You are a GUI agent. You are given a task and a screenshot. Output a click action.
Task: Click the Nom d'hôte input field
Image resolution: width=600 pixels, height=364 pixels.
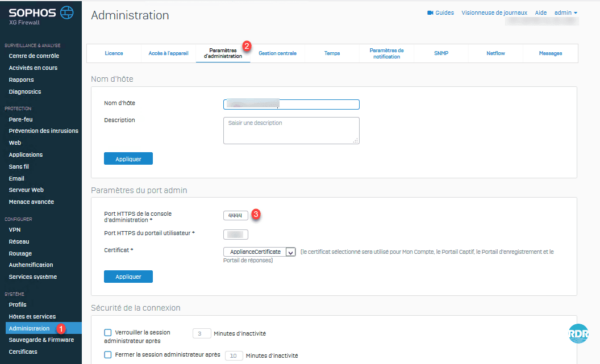click(291, 104)
